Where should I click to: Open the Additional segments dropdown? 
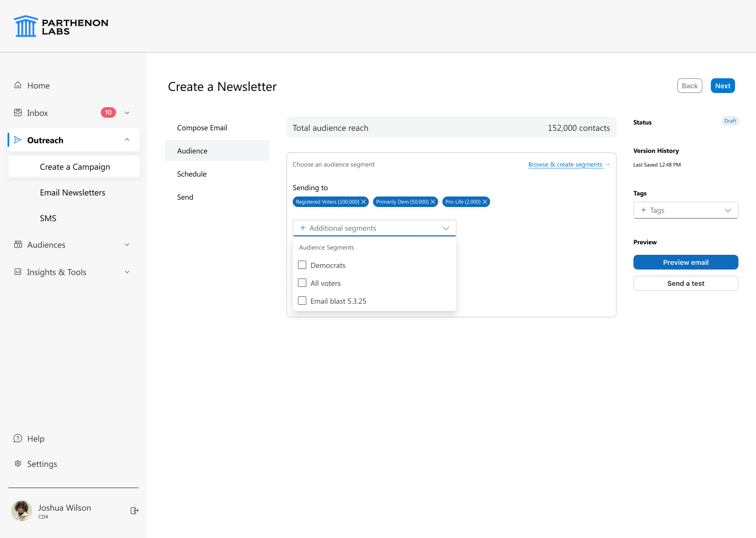[x=374, y=228]
